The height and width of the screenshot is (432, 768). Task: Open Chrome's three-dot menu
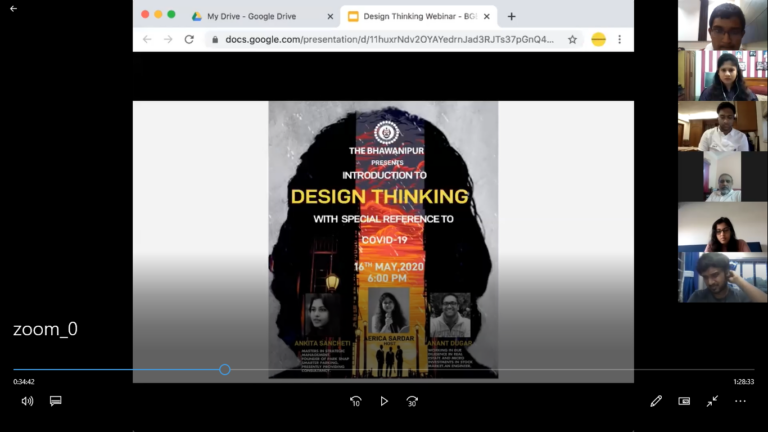pos(620,40)
